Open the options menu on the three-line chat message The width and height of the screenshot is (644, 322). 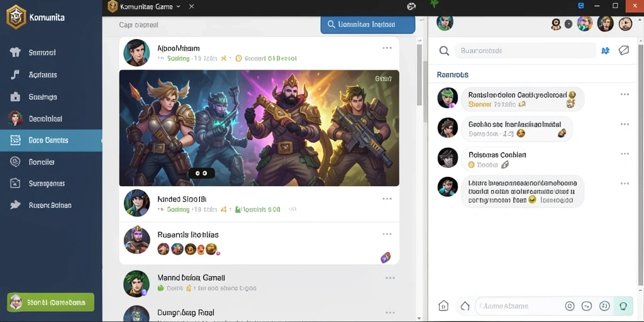tap(625, 183)
